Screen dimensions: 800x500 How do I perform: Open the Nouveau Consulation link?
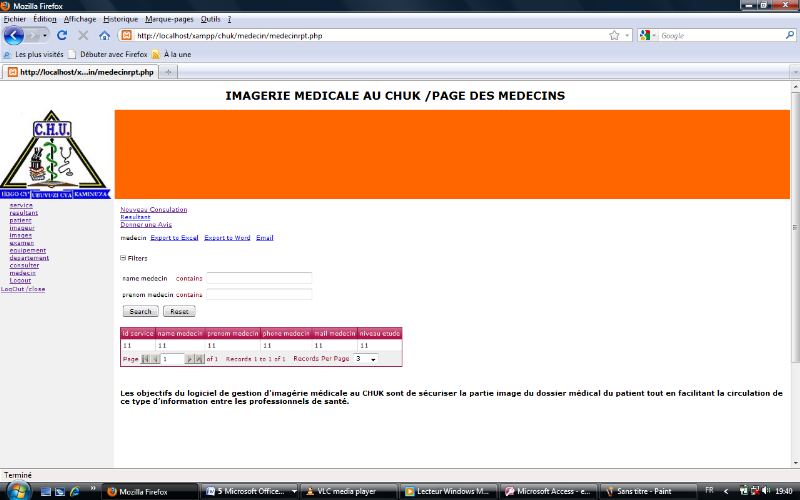(154, 209)
